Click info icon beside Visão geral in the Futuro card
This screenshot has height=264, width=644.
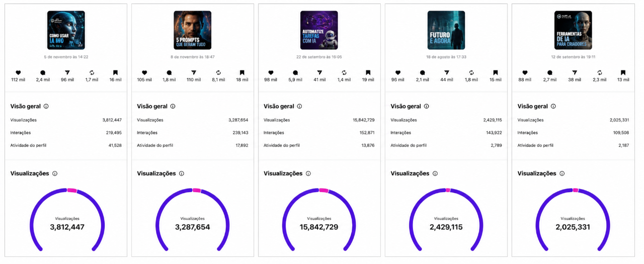426,107
